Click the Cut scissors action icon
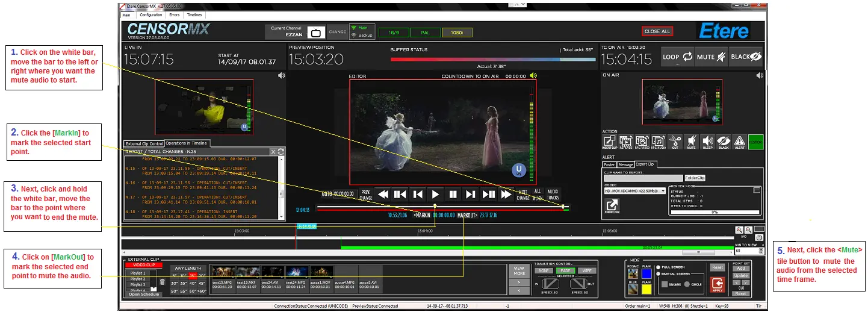Screen dimensions: 868x312 tap(675, 142)
